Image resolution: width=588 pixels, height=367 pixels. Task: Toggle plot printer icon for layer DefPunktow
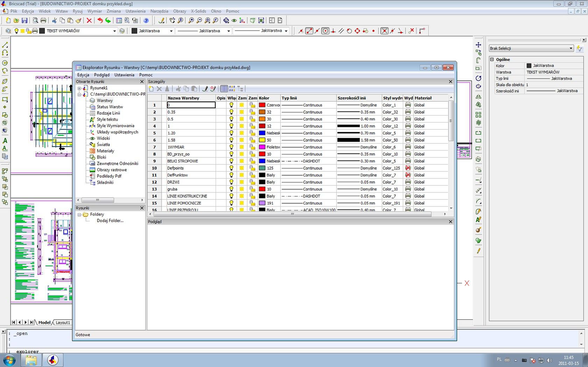408,175
